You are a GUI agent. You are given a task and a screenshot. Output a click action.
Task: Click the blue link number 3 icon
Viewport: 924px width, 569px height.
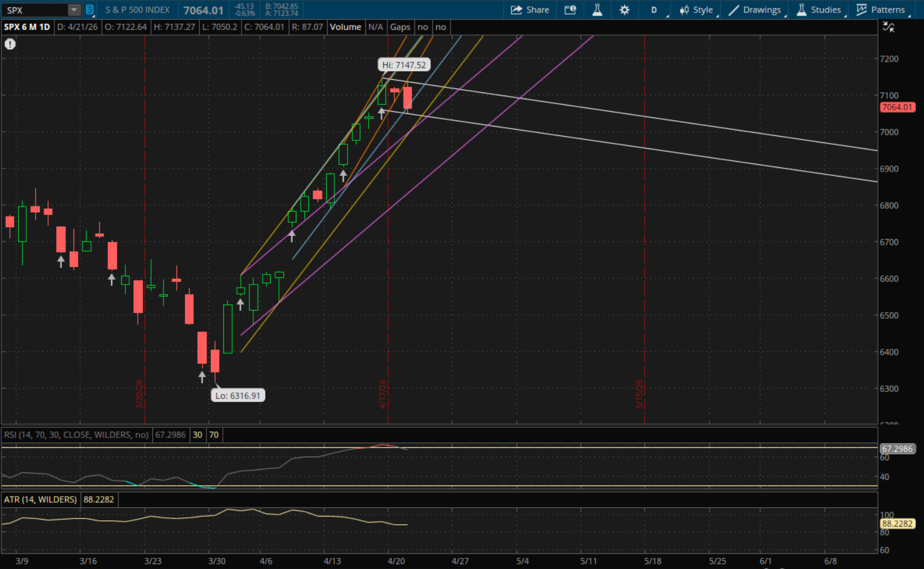click(89, 10)
